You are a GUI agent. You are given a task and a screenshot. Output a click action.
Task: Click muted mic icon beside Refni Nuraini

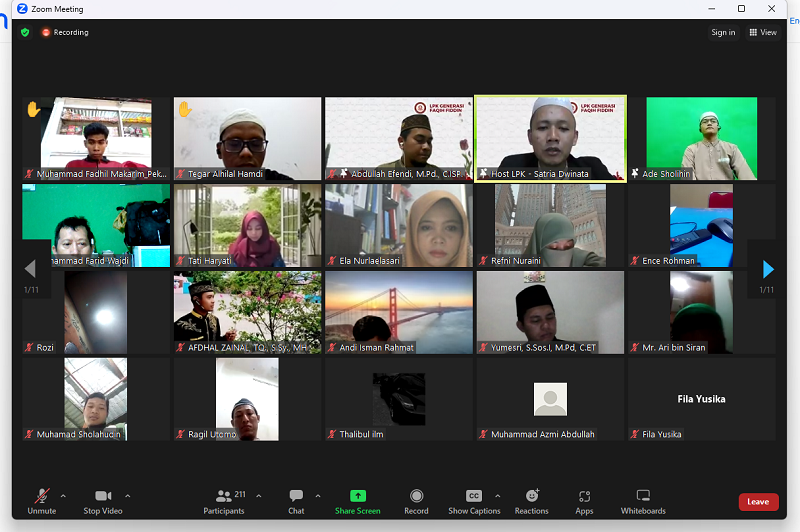483,261
